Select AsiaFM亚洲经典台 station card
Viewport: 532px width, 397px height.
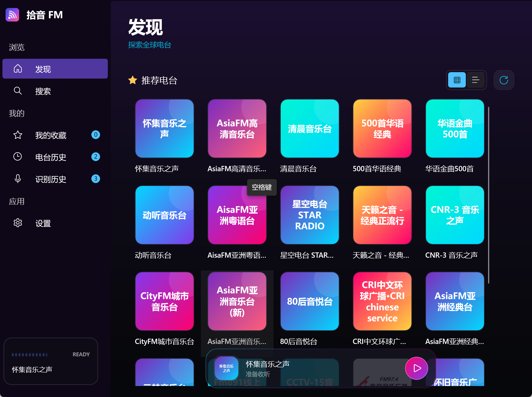455,301
